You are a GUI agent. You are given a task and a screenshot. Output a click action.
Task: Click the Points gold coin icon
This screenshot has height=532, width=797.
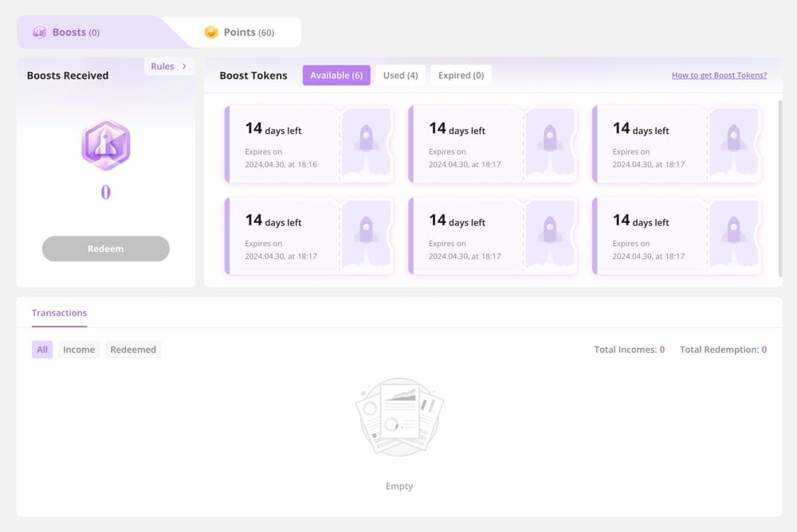[x=210, y=32]
